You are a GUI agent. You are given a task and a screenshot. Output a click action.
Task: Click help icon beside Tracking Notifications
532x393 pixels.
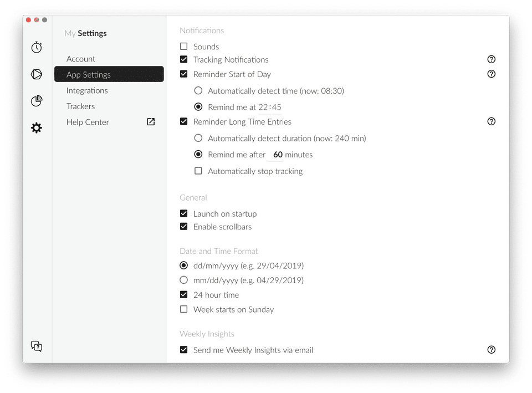click(x=491, y=59)
